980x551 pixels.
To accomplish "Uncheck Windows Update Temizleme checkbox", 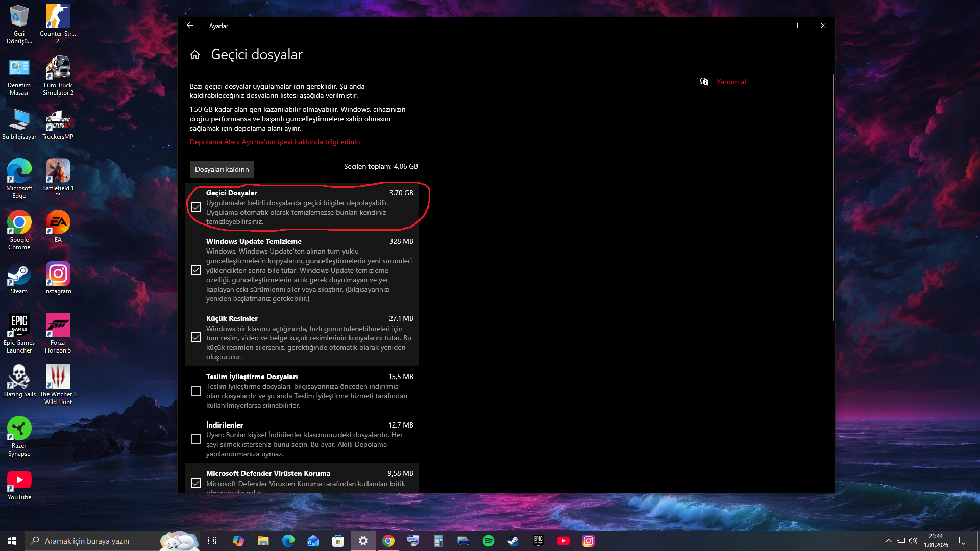I will (x=196, y=270).
